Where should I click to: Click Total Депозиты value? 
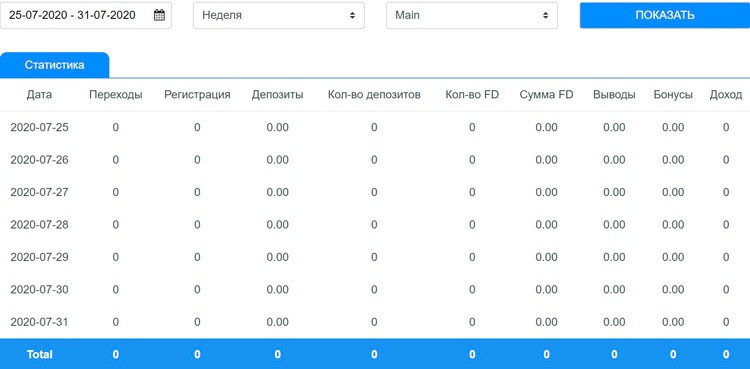click(277, 355)
